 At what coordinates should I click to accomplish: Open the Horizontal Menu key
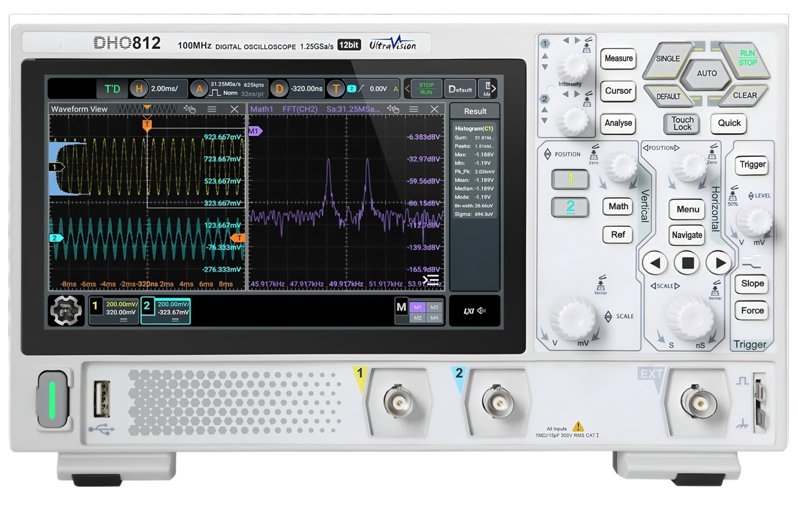(x=687, y=209)
